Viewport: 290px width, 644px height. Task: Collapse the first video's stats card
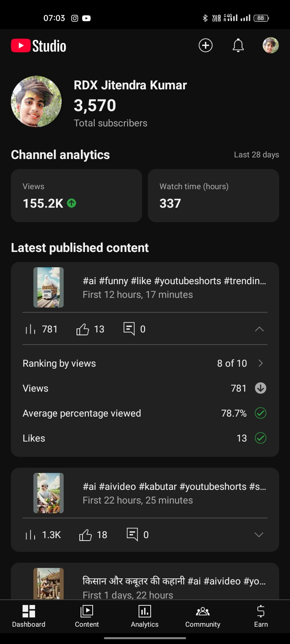259,329
